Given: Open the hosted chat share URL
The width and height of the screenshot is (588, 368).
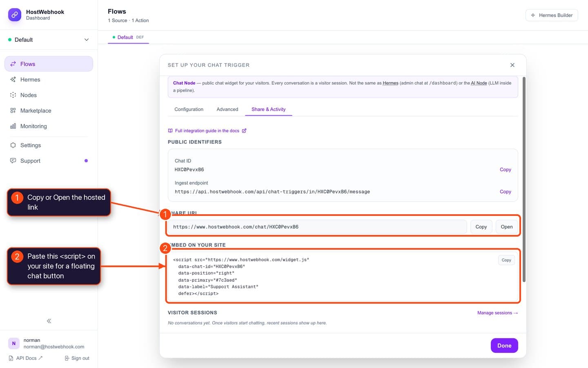Looking at the screenshot, I should point(507,227).
